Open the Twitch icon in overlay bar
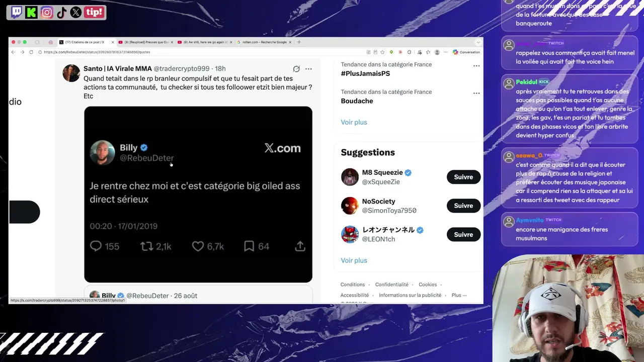This screenshot has height=362, width=644. [17, 12]
